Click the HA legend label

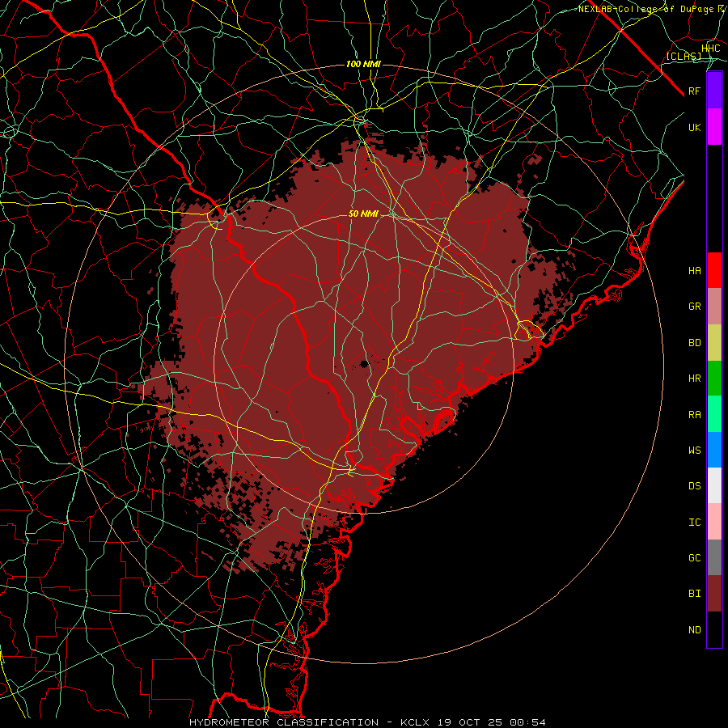click(x=694, y=270)
